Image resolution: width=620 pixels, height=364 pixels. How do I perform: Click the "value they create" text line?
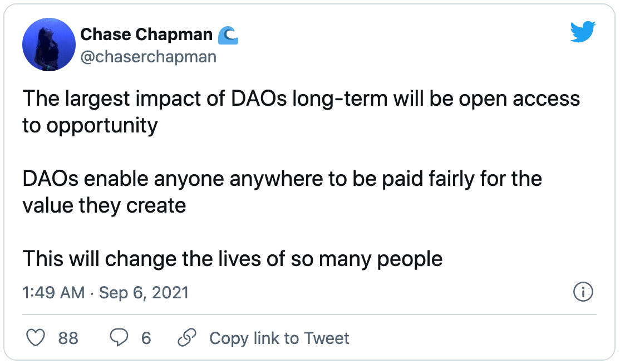pyautogui.click(x=104, y=205)
